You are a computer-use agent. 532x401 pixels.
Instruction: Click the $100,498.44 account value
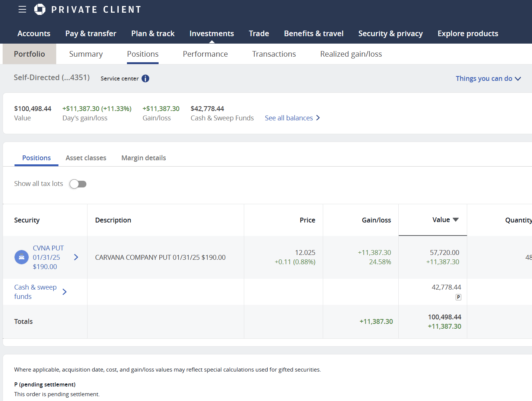click(x=33, y=109)
